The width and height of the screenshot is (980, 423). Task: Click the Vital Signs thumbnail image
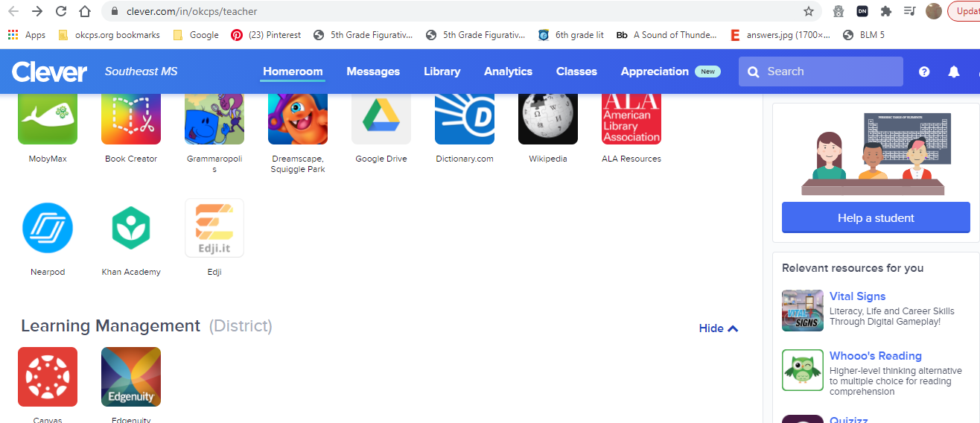click(803, 311)
